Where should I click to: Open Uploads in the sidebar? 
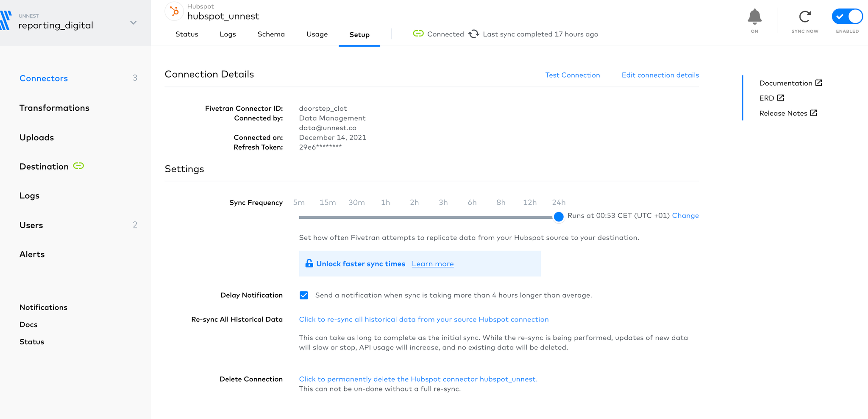36,137
